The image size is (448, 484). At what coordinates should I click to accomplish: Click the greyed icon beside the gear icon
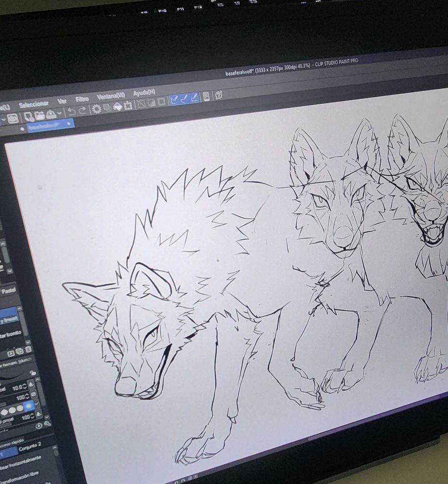tap(107, 108)
